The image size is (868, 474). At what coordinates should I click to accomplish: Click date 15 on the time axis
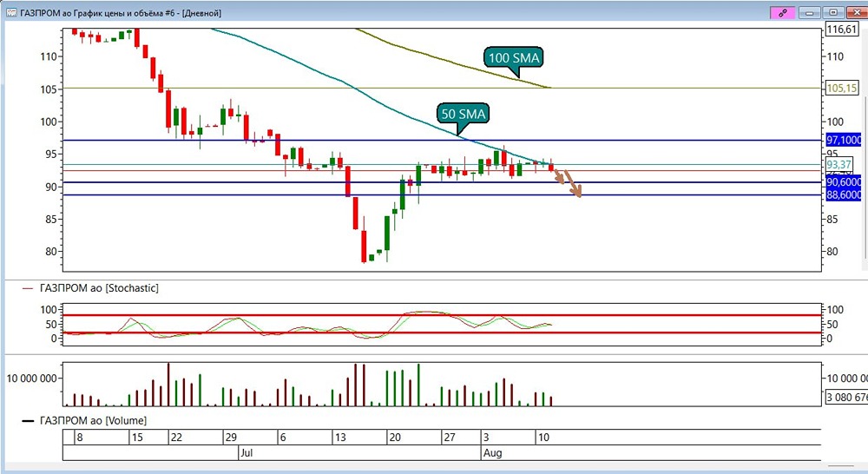137,438
